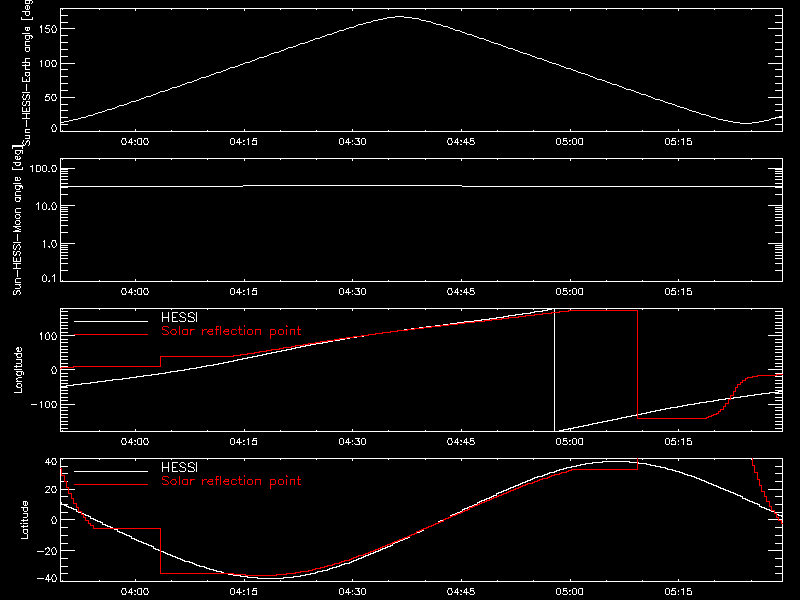
Task: Click the 04:30 tick label under the Sun-HESSI-Earth angle plot
Action: click(x=352, y=142)
